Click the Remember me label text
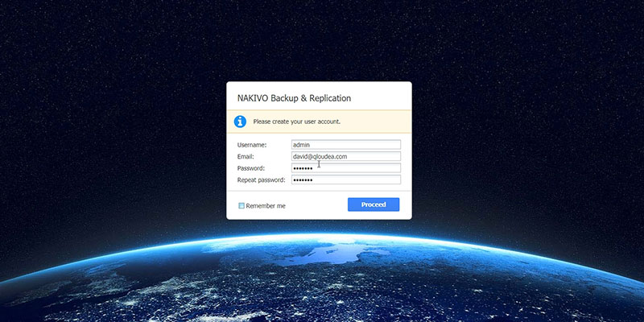The image size is (644, 322). coord(266,206)
